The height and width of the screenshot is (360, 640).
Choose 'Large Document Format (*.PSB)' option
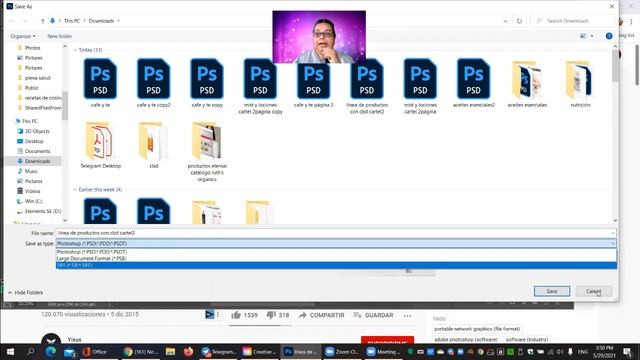tap(336, 258)
